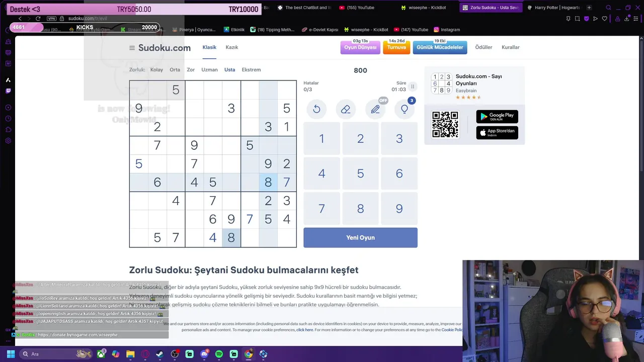Open Discord from the taskbar

(x=204, y=354)
